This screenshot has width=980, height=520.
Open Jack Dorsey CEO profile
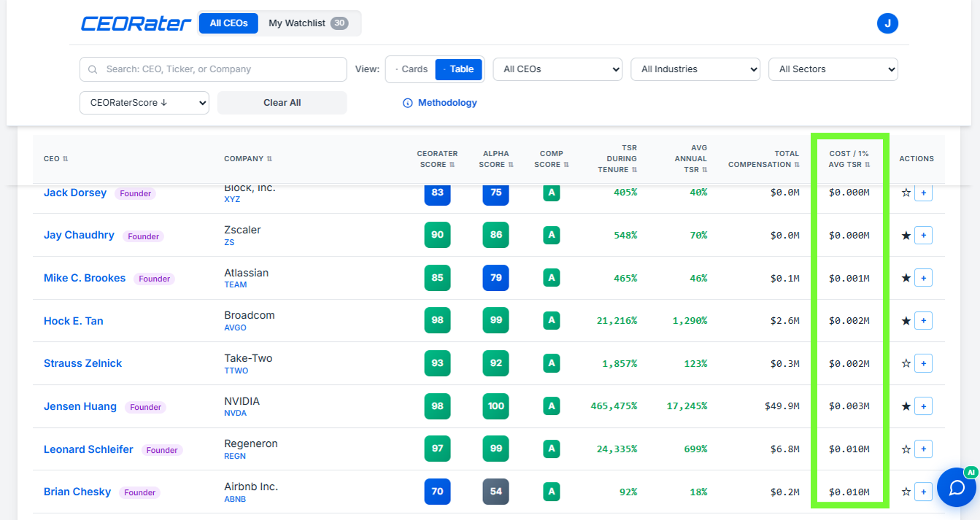(75, 193)
